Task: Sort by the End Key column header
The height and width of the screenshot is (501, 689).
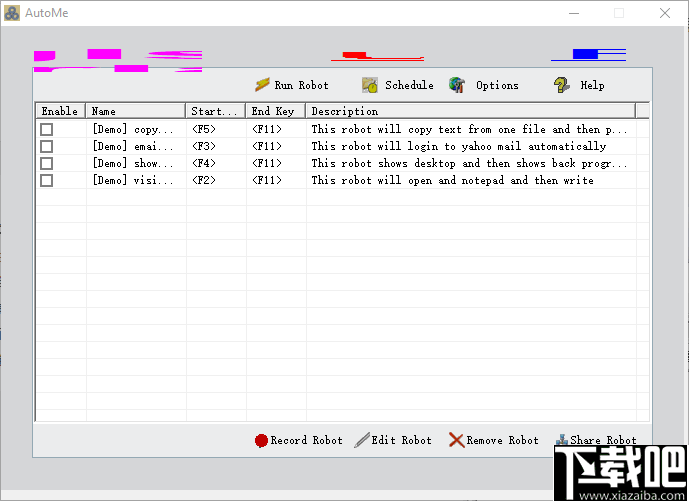Action: click(276, 111)
